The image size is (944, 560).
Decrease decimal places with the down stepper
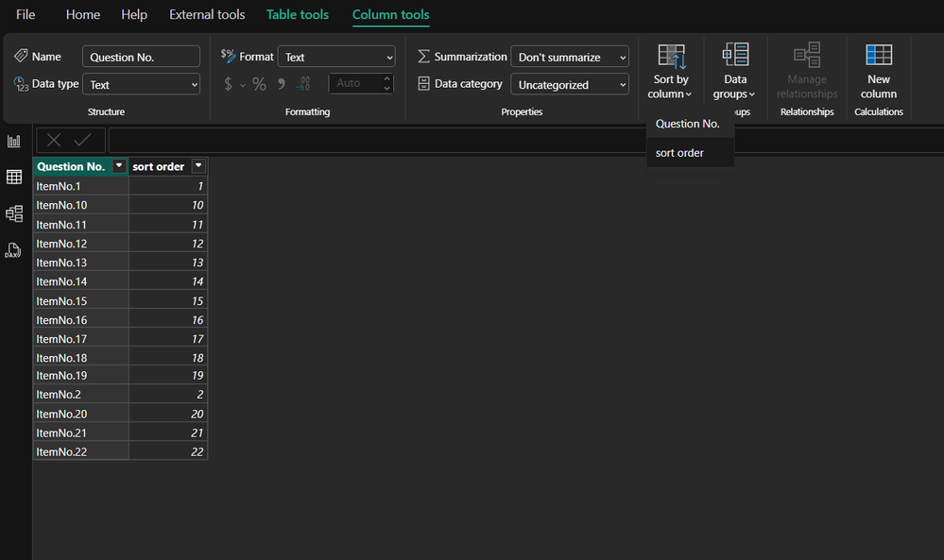coord(387,89)
